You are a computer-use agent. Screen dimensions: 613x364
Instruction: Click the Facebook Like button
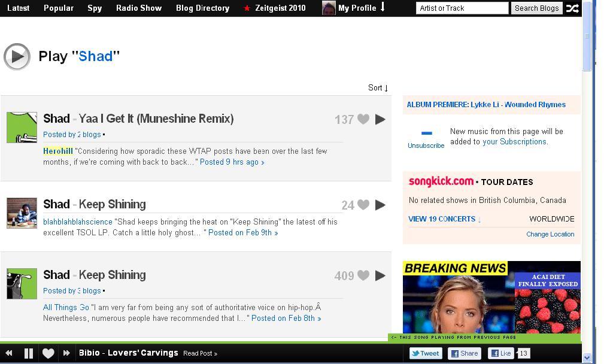501,353
